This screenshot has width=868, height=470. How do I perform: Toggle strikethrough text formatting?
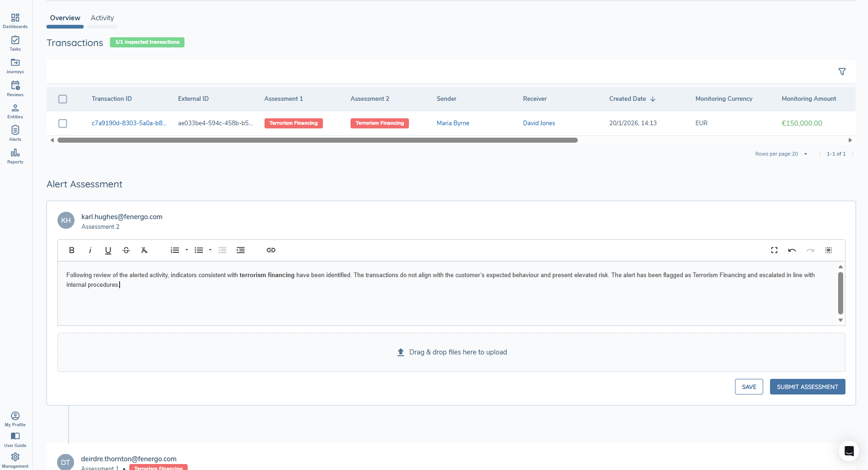tap(126, 250)
